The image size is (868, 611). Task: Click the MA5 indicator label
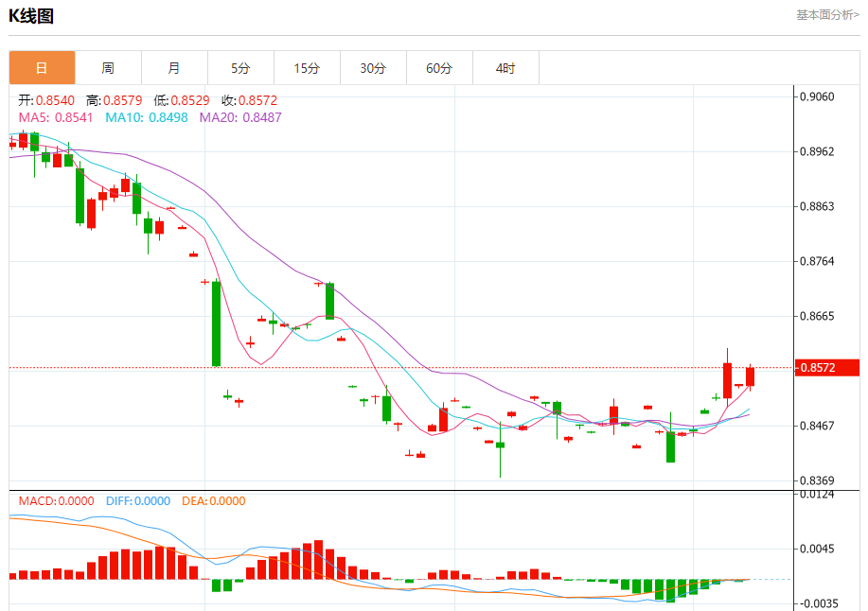coord(56,117)
